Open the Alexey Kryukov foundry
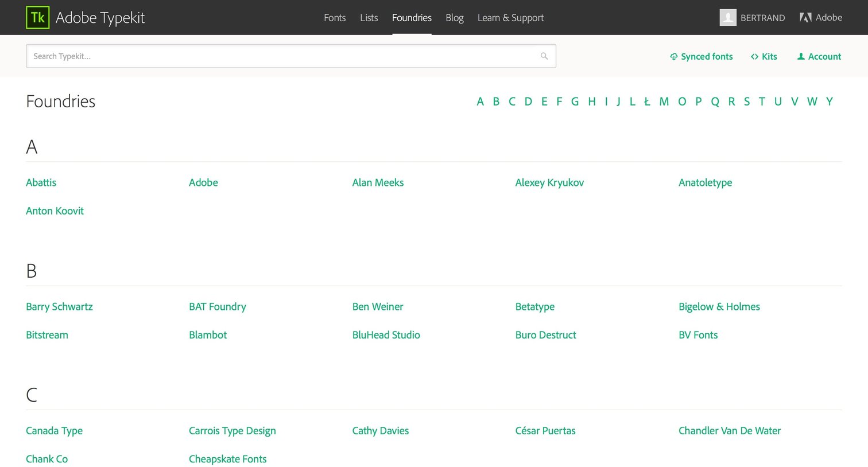This screenshot has height=467, width=868. (x=549, y=182)
